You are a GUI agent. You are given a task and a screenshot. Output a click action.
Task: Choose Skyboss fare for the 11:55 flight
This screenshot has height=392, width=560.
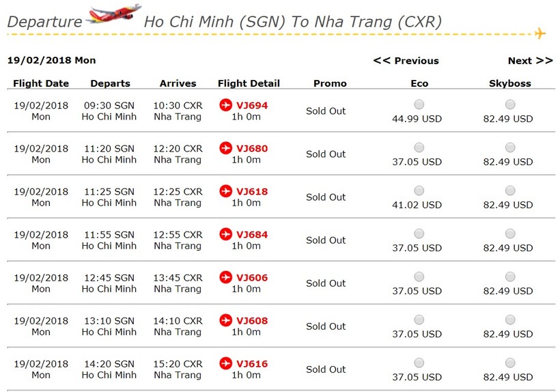click(509, 234)
